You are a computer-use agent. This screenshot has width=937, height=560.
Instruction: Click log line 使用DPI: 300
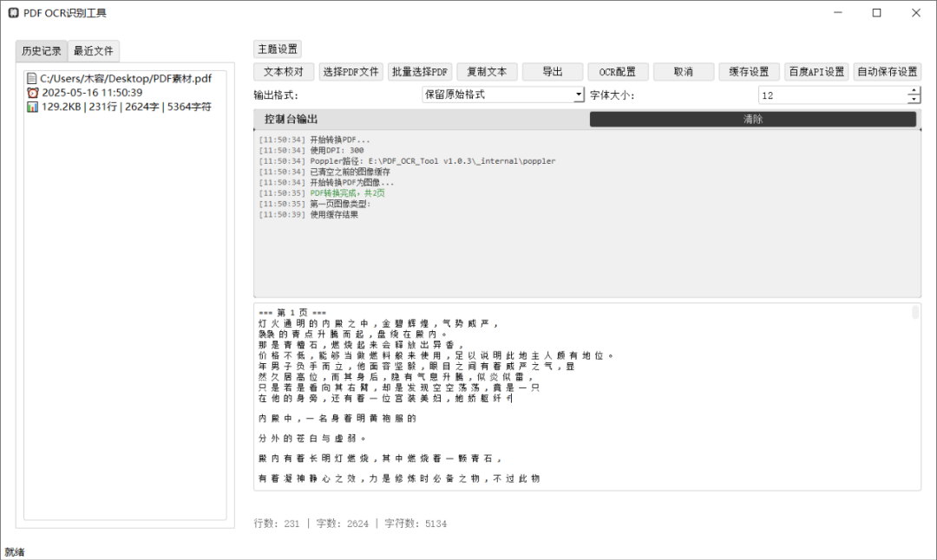pos(311,151)
